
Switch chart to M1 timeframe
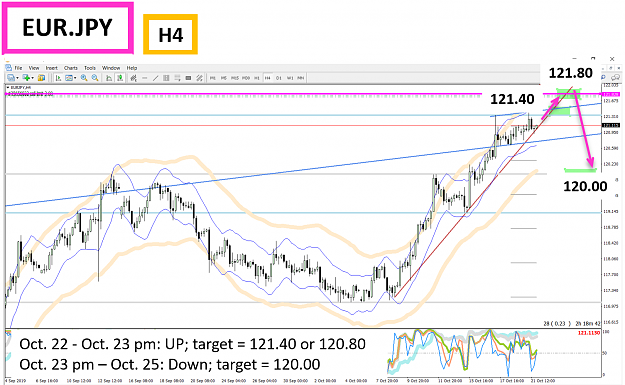[213, 78]
